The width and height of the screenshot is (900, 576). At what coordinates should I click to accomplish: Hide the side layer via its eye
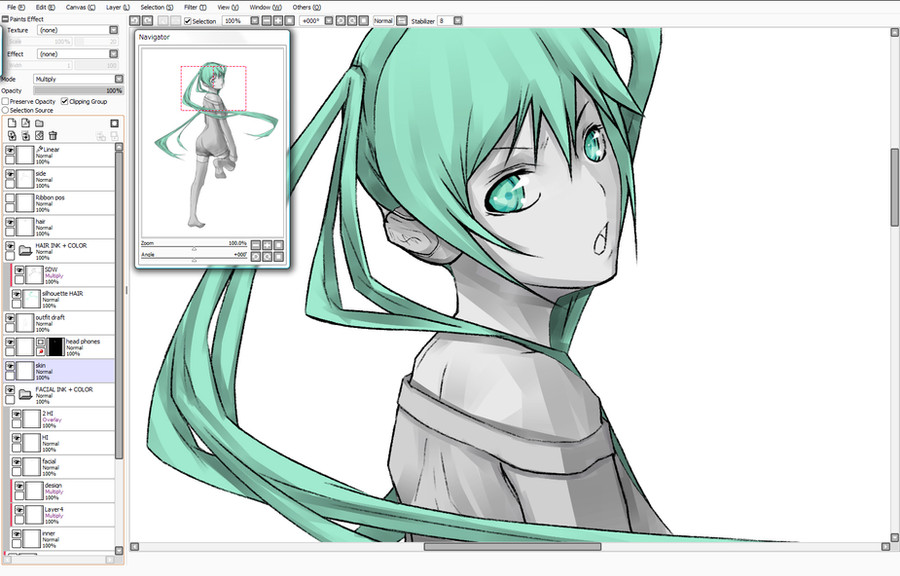click(x=10, y=174)
